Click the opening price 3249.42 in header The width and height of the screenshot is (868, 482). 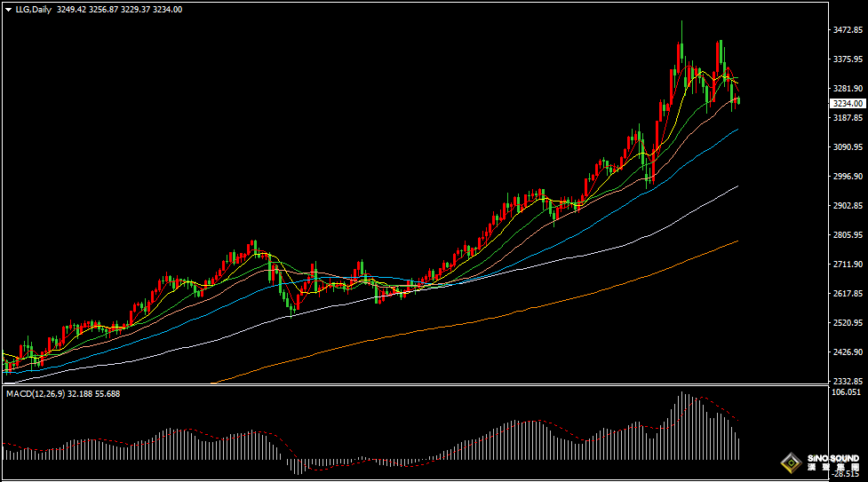70,9
